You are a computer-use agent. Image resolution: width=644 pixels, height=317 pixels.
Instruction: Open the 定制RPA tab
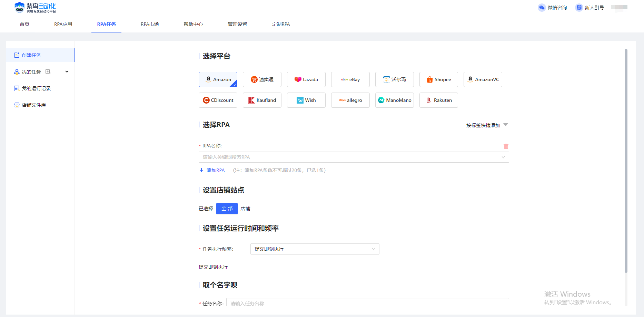coord(281,24)
